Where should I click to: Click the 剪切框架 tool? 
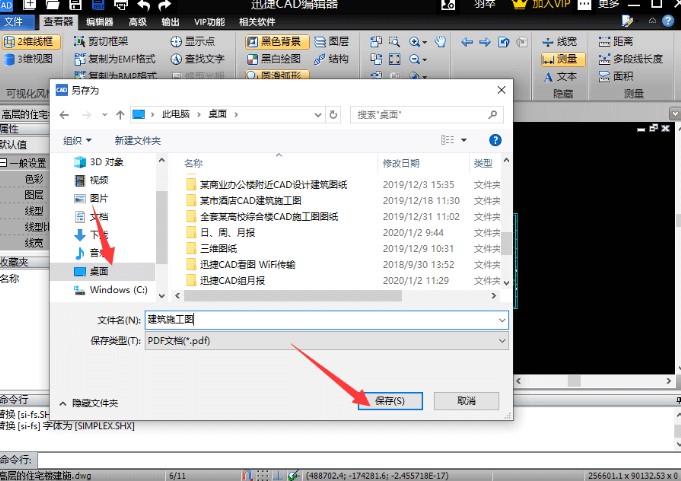click(x=102, y=42)
